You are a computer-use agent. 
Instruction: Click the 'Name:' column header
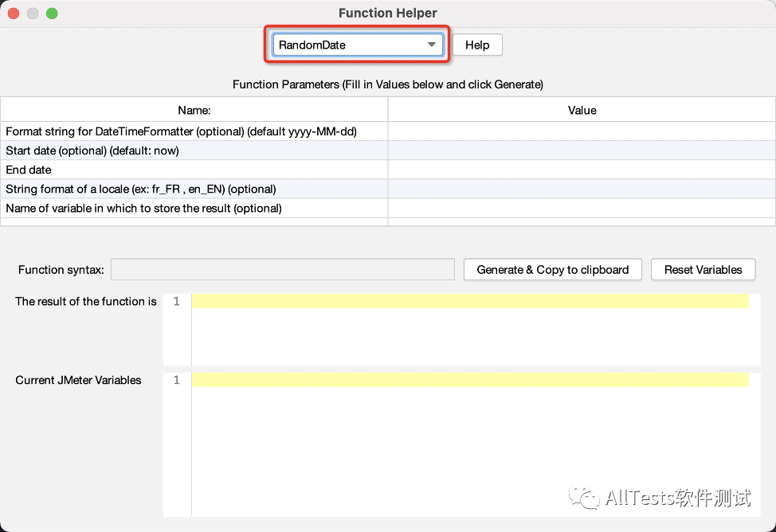point(194,110)
